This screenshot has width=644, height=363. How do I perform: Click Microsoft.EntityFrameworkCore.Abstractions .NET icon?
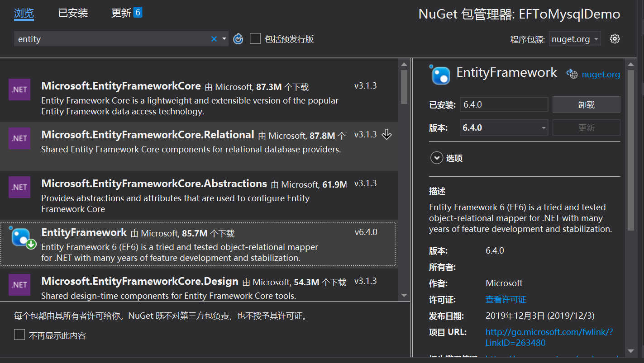19,187
